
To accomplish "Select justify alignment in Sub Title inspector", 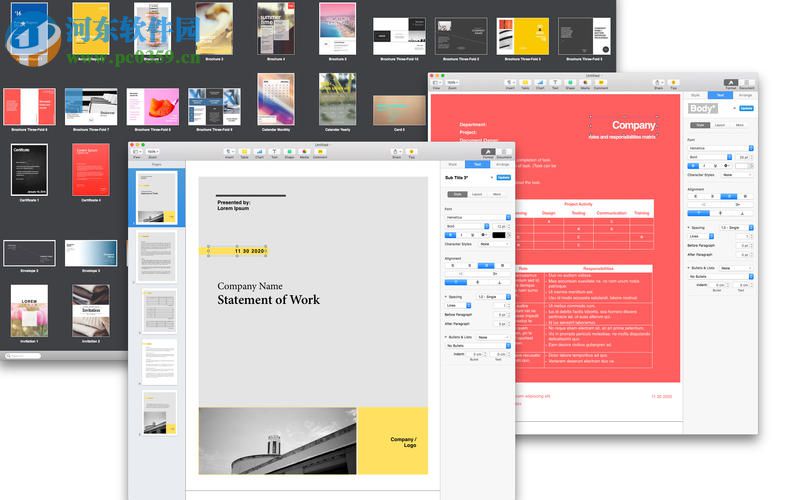I will click(503, 266).
